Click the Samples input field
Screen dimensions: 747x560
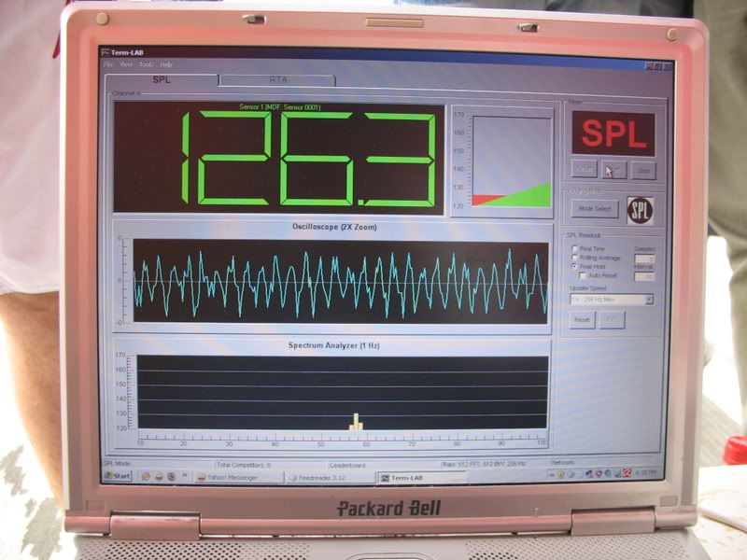[x=644, y=258]
